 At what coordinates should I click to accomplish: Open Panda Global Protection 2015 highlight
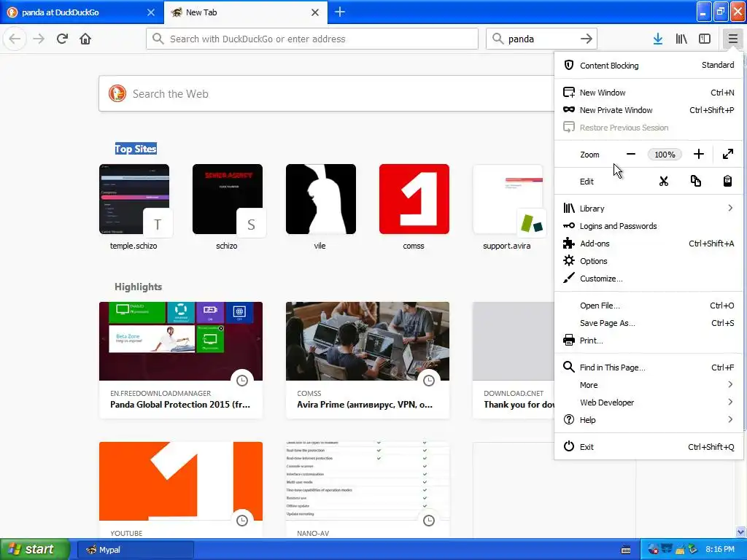(x=181, y=360)
